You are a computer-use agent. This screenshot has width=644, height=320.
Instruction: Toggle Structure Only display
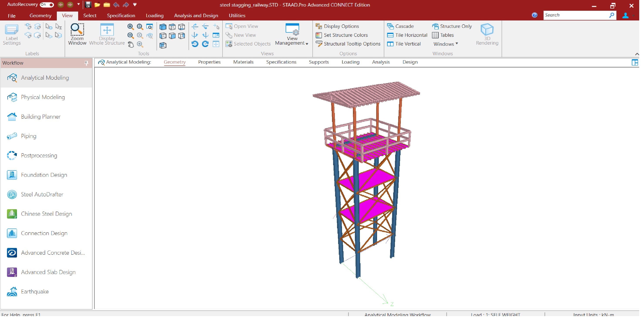(x=452, y=26)
